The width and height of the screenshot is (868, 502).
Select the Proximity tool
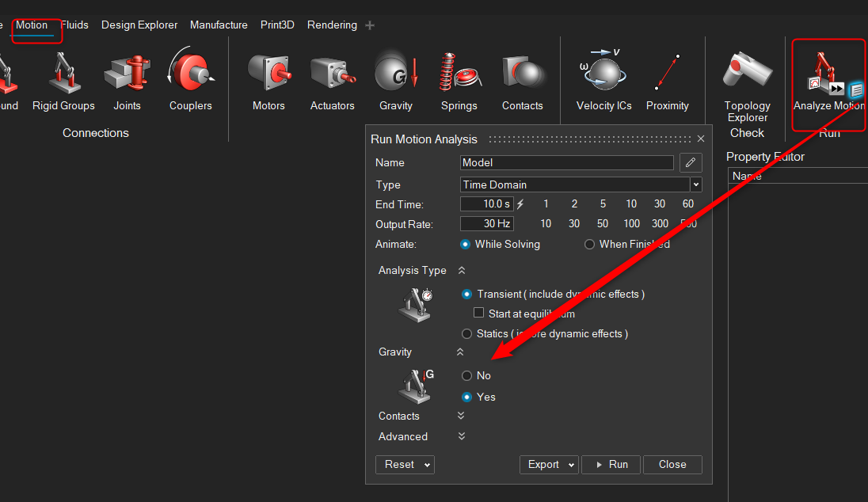667,82
